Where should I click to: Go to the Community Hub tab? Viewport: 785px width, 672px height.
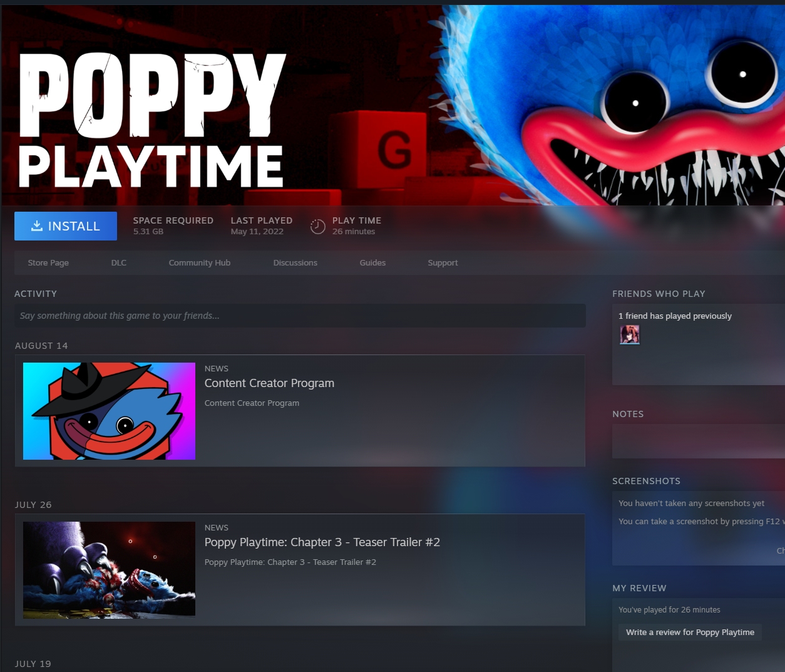pos(200,263)
